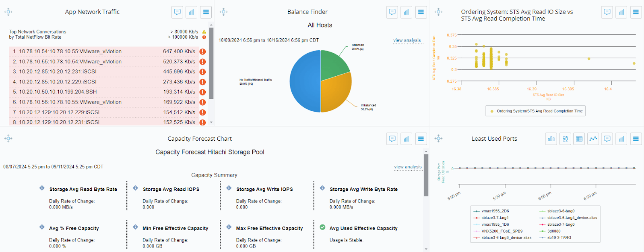The width and height of the screenshot is (644, 252).
Task: Click view analysis link in Balance Finder
Action: pyautogui.click(x=407, y=40)
